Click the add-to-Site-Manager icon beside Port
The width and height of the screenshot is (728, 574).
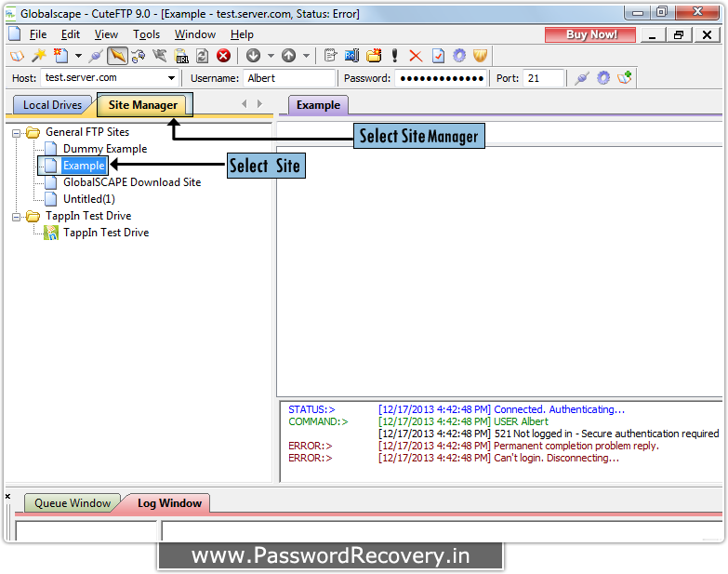coord(625,77)
